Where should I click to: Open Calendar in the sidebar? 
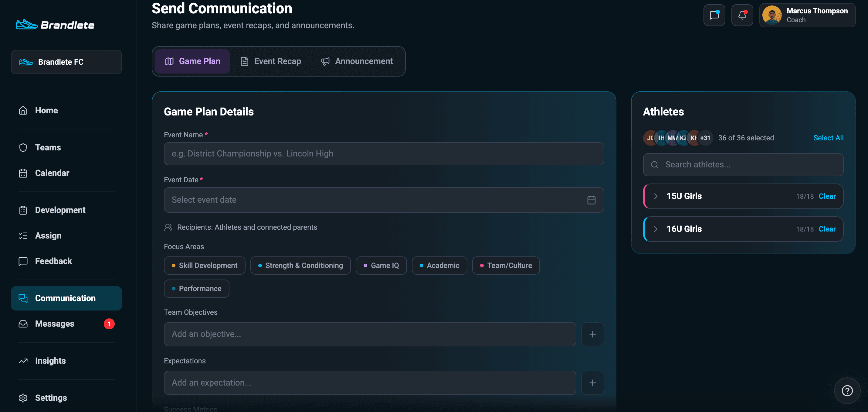pos(66,173)
